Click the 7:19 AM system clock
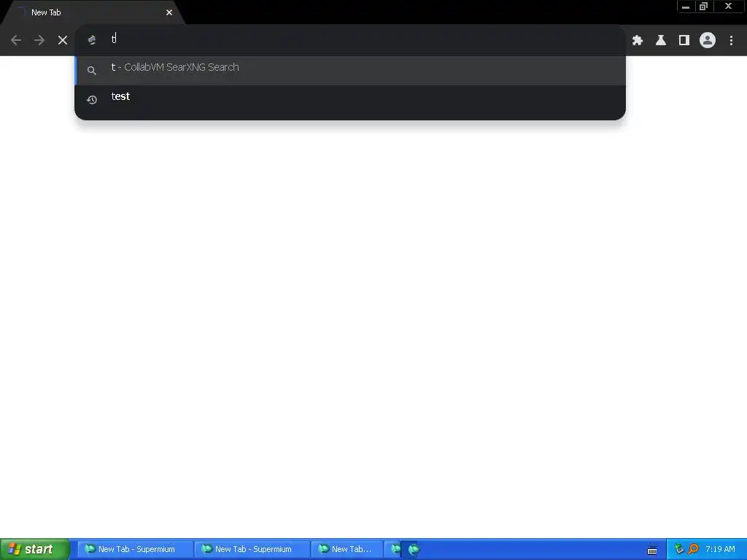 pos(720,550)
